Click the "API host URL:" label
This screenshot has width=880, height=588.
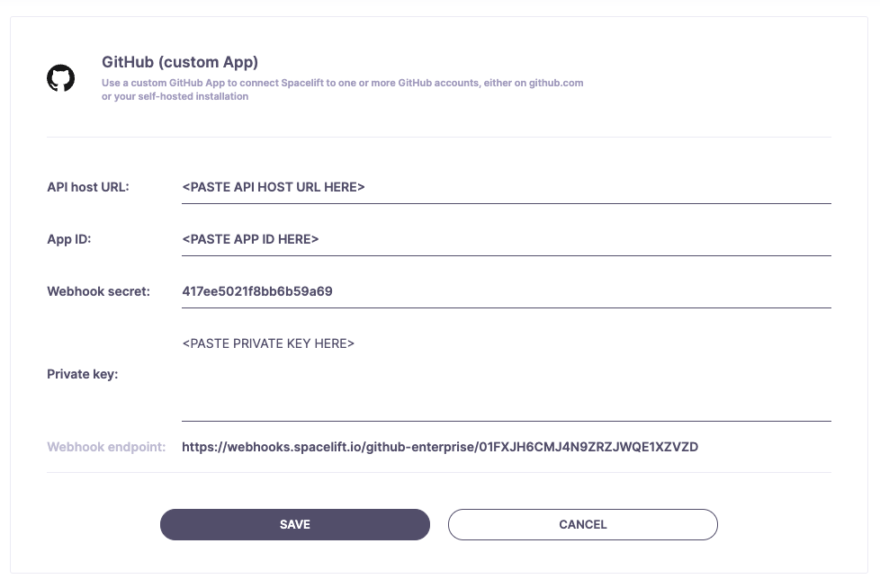click(x=88, y=187)
